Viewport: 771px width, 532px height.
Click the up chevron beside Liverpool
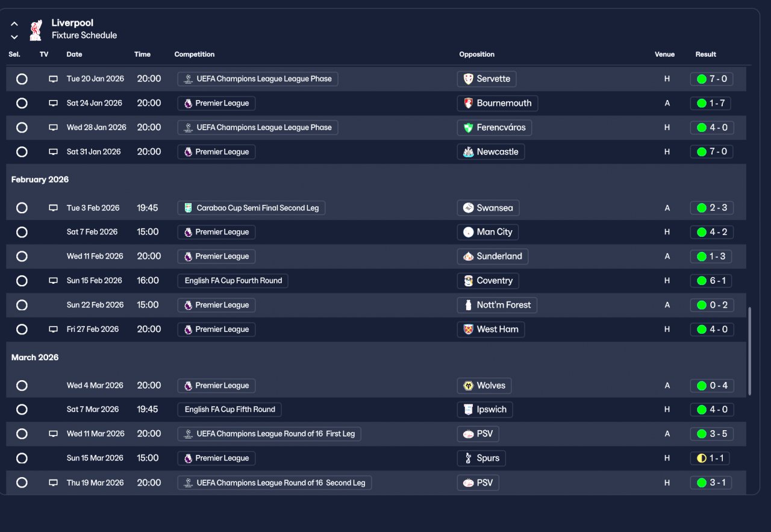[x=14, y=24]
